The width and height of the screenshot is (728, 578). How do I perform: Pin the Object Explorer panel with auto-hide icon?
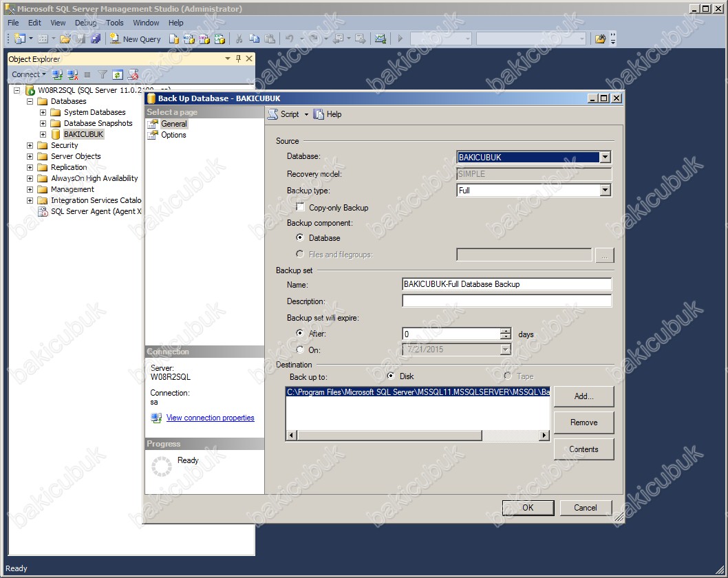238,58
